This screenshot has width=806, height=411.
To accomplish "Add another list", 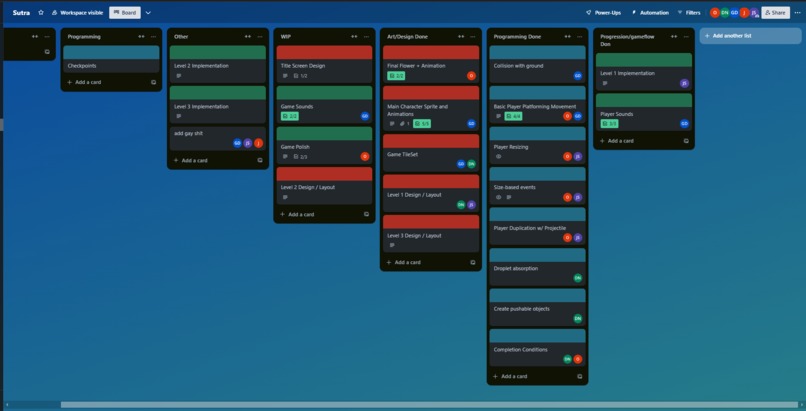I will tap(750, 36).
